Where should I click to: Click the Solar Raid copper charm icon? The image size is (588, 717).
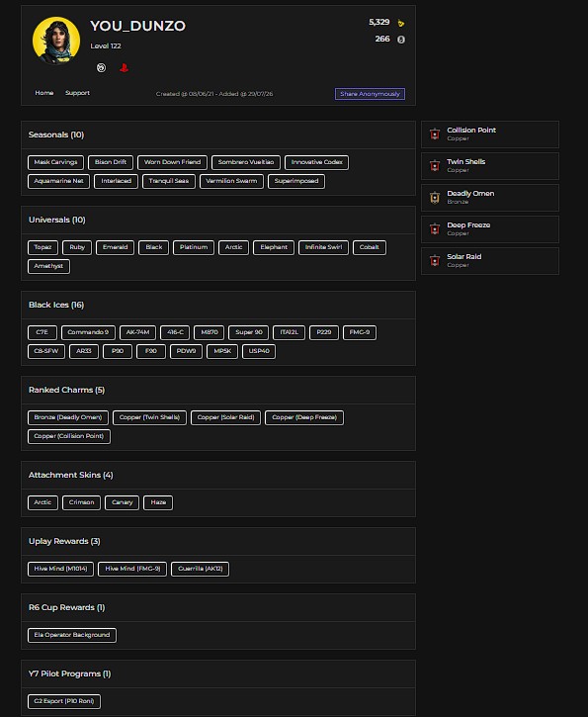pyautogui.click(x=435, y=261)
